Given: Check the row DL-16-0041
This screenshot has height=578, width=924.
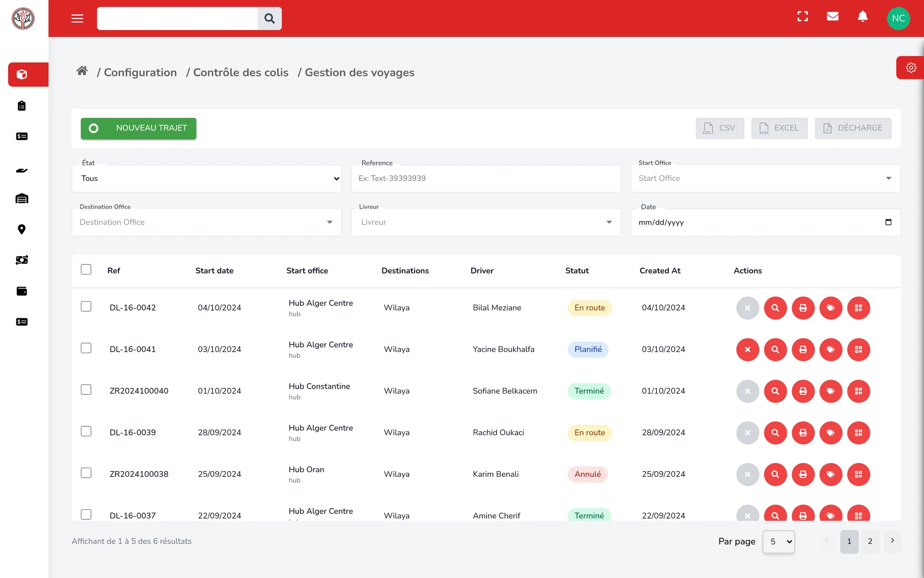Looking at the screenshot, I should coord(86,348).
